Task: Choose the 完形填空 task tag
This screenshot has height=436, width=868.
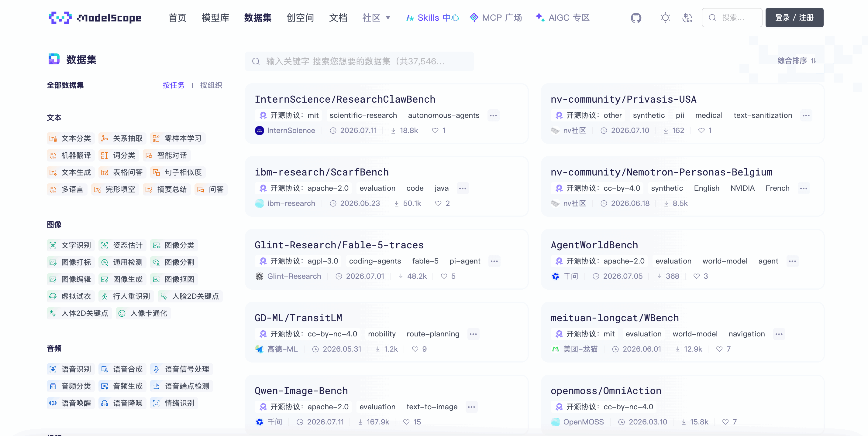Action: pos(115,189)
